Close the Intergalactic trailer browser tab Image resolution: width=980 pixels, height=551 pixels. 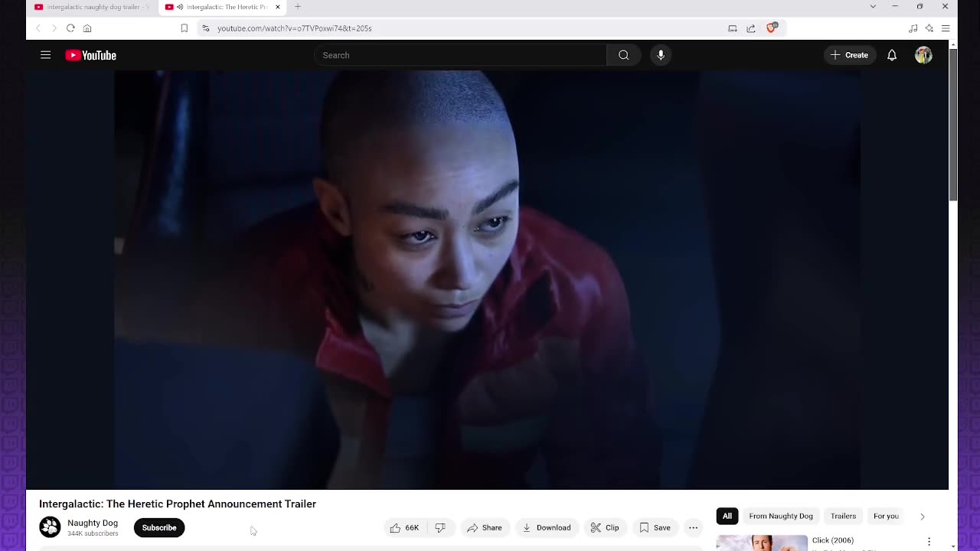[278, 7]
